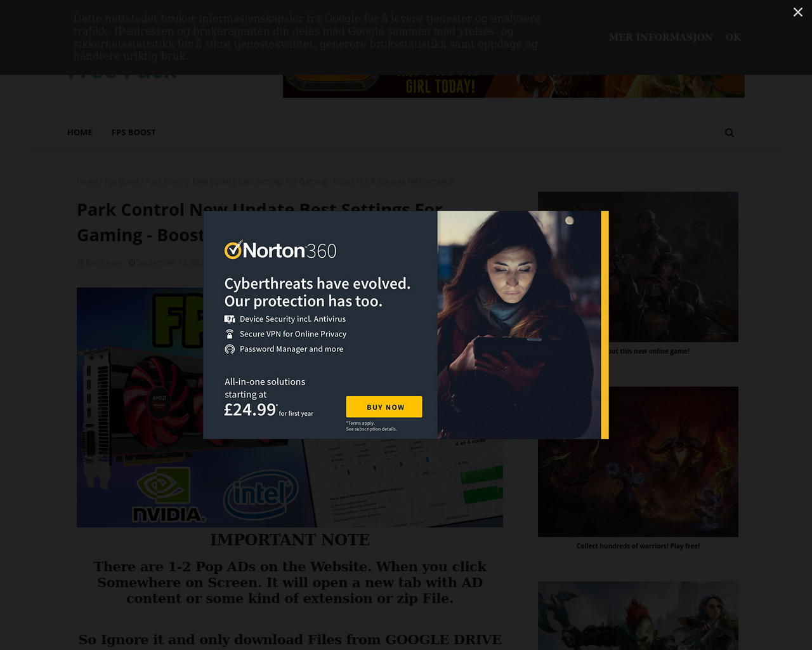Click the woman photo in the Norton ad
Viewport: 812px width, 650px height.
click(519, 325)
